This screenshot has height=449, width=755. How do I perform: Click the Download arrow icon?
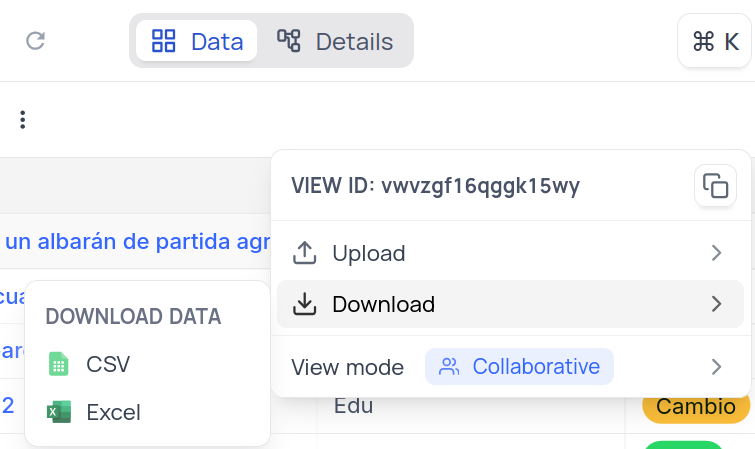[x=304, y=304]
